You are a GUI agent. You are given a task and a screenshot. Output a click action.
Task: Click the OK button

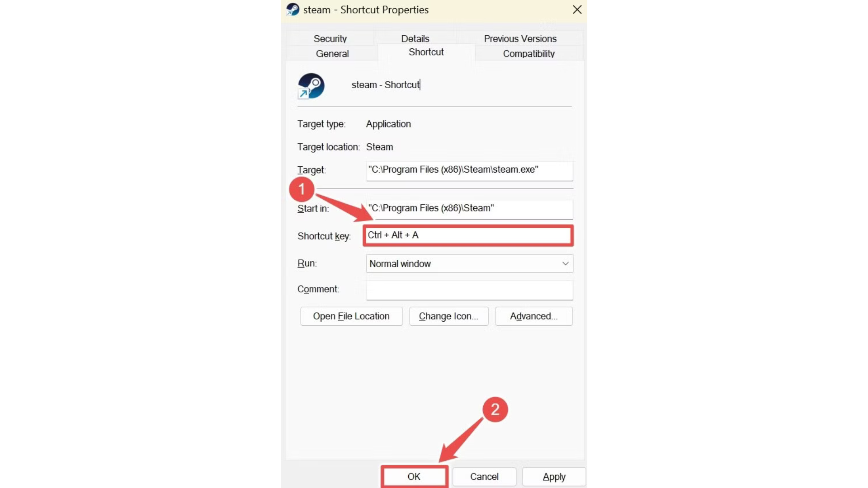414,477
